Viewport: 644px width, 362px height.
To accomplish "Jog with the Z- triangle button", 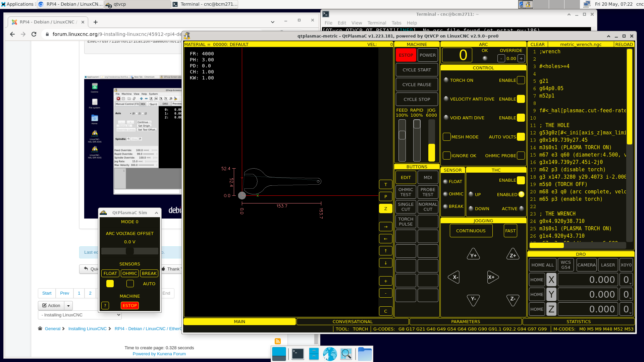I will (513, 300).
